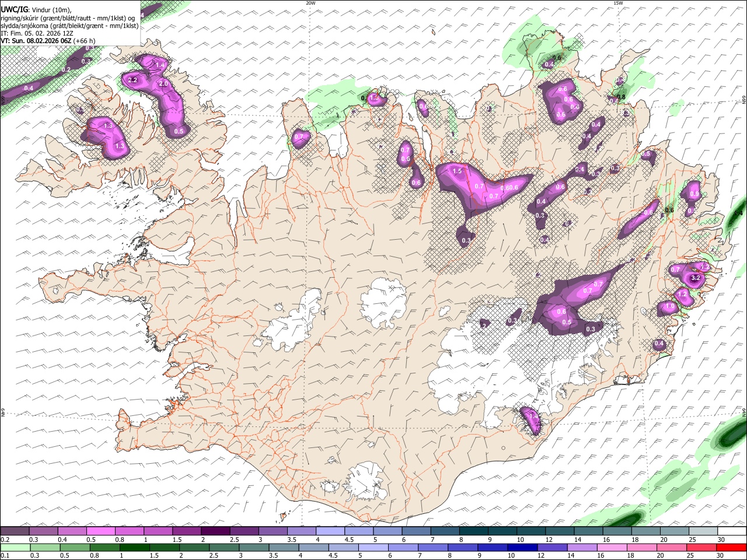Choose the 3.5 lavender swatch in upper scale

[301, 531]
